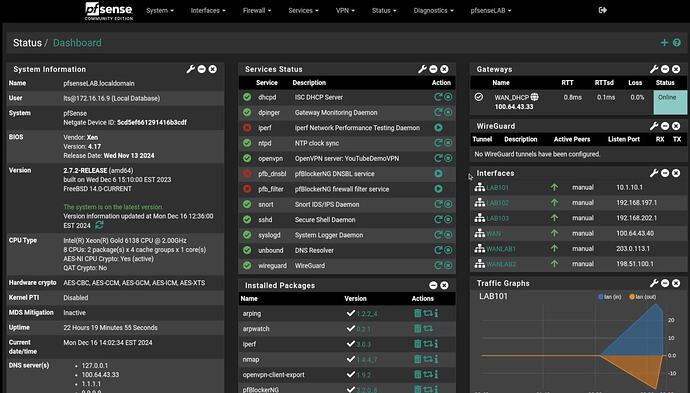Screen dimensions: 690x393
Task: Start the pfb_filter service
Action: pos(438,189)
